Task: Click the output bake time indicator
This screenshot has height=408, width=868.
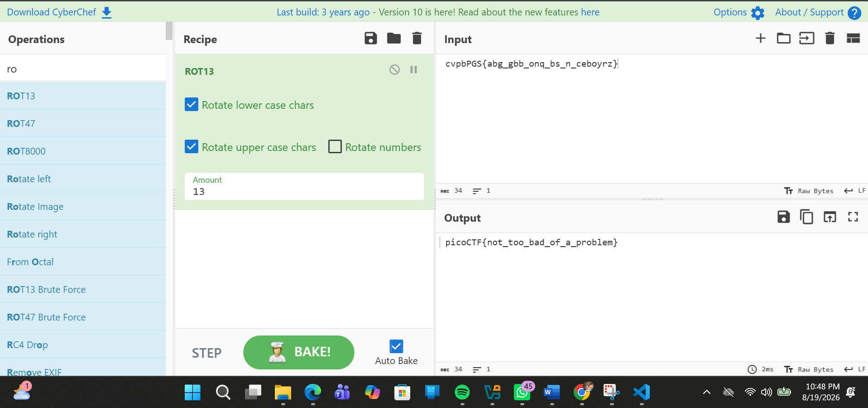Action: 760,369
